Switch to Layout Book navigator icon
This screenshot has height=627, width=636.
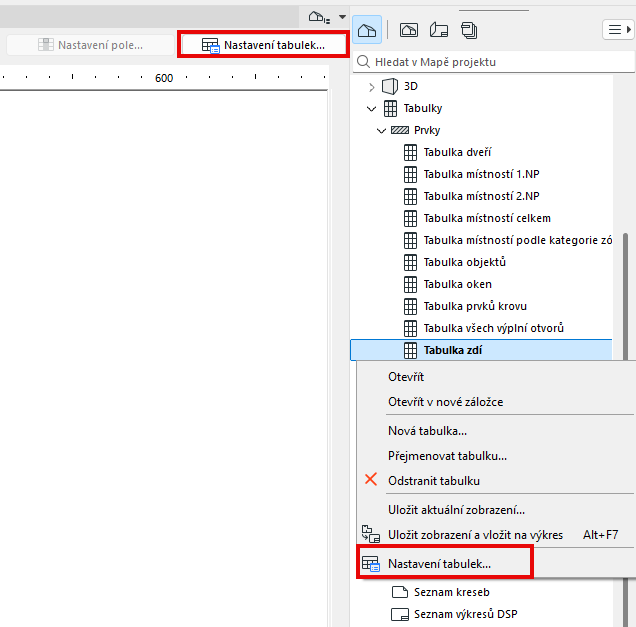tap(439, 30)
